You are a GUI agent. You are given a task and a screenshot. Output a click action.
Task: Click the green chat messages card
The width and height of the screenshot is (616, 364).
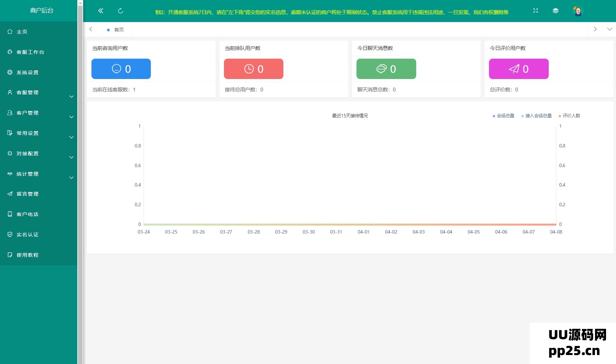pos(386,69)
